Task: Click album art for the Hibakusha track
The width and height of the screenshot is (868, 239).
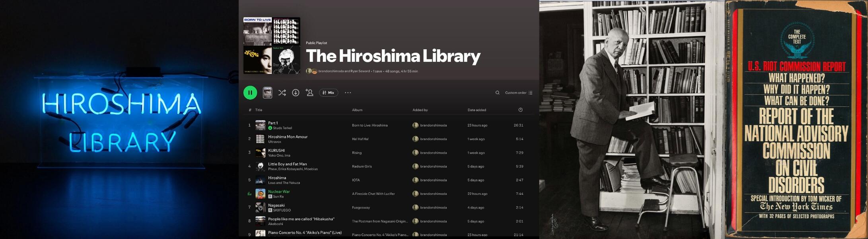Action: point(260,221)
